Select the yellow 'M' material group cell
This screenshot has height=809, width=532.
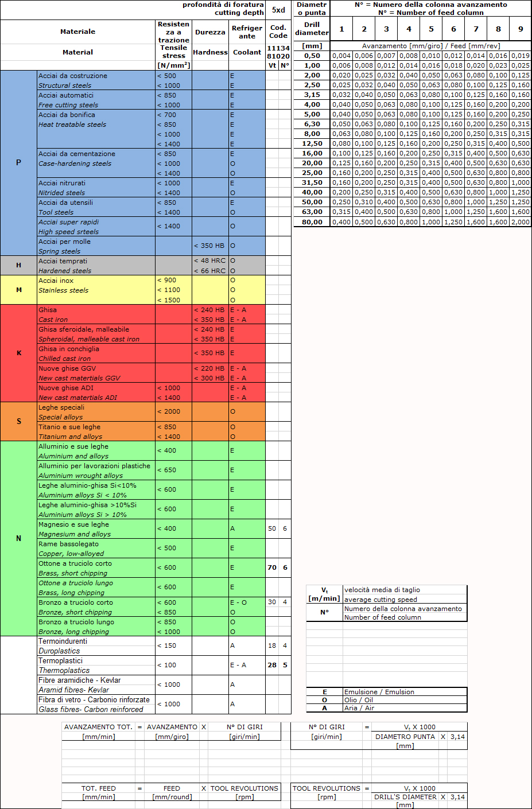(18, 290)
